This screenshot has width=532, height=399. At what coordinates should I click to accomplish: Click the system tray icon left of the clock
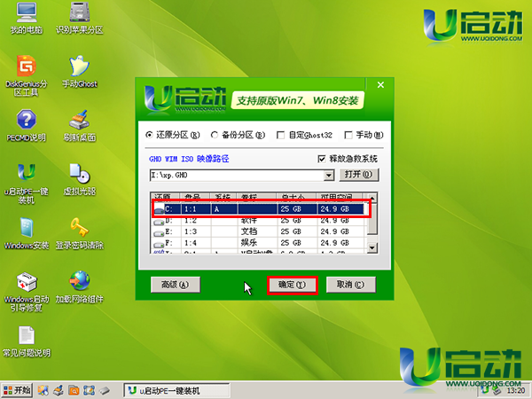click(497, 391)
